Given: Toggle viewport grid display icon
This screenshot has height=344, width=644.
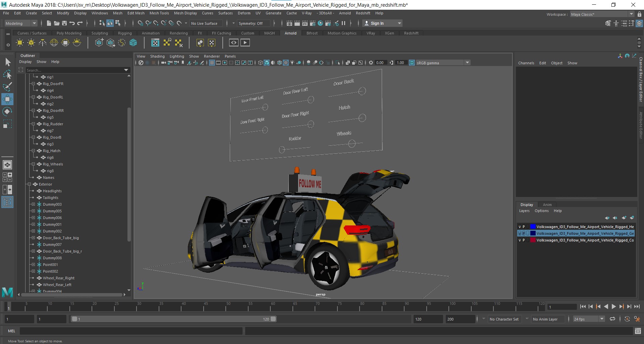Looking at the screenshot, I should click(x=212, y=63).
